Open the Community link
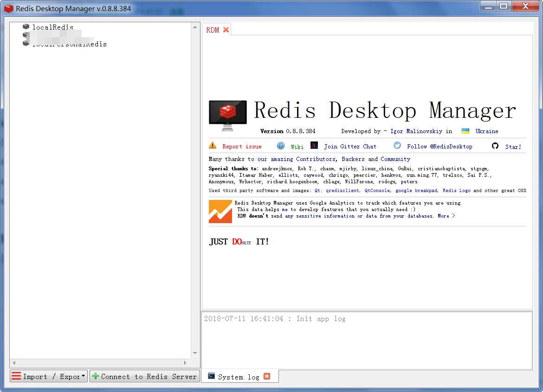This screenshot has height=392, width=543. tap(395, 159)
